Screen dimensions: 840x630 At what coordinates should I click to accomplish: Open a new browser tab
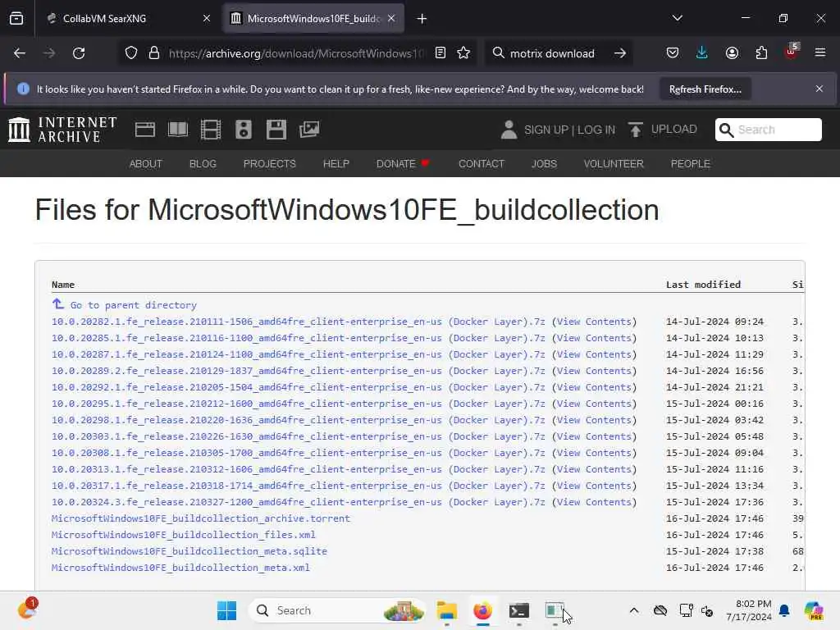(x=422, y=19)
